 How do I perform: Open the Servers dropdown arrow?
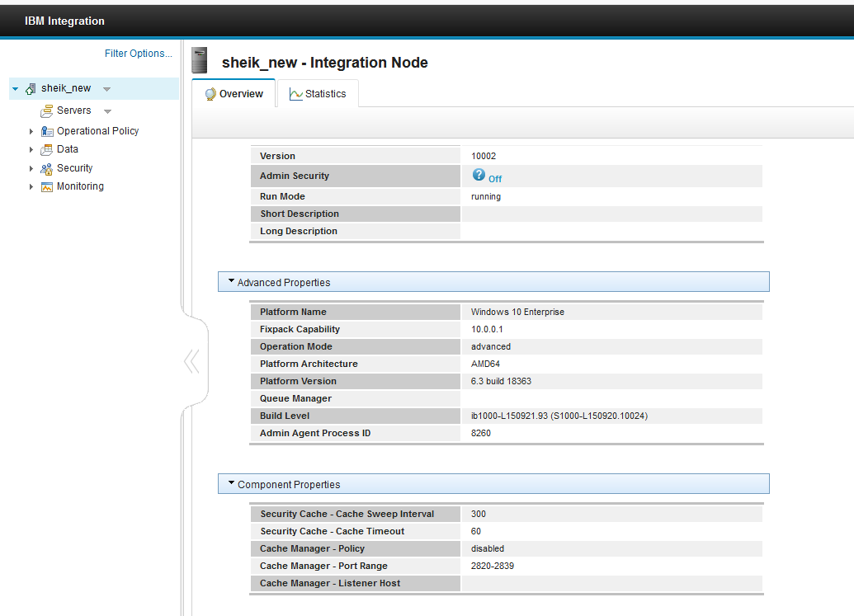[106, 111]
